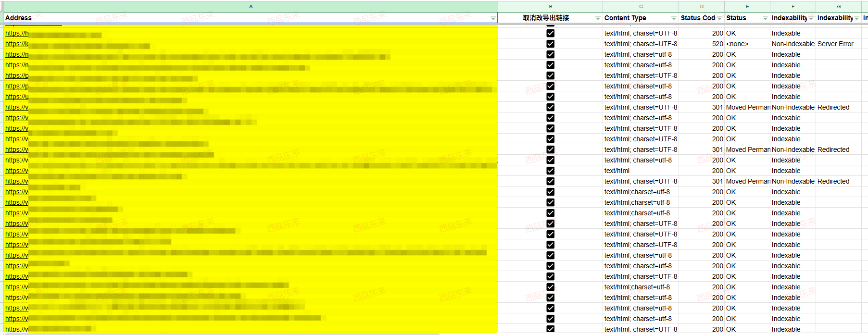Viewport: 868px width, 335px height.
Task: Open the Address column filter icon
Action: [492, 18]
